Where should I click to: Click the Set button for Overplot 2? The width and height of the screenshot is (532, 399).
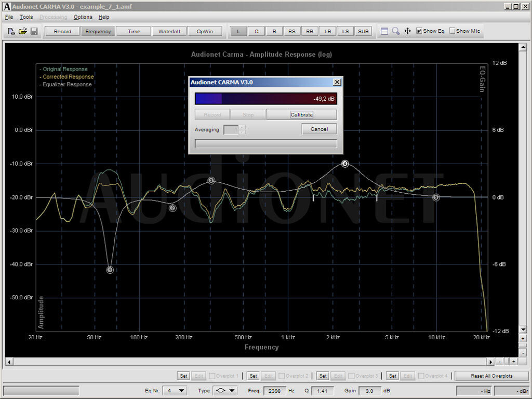(253, 376)
